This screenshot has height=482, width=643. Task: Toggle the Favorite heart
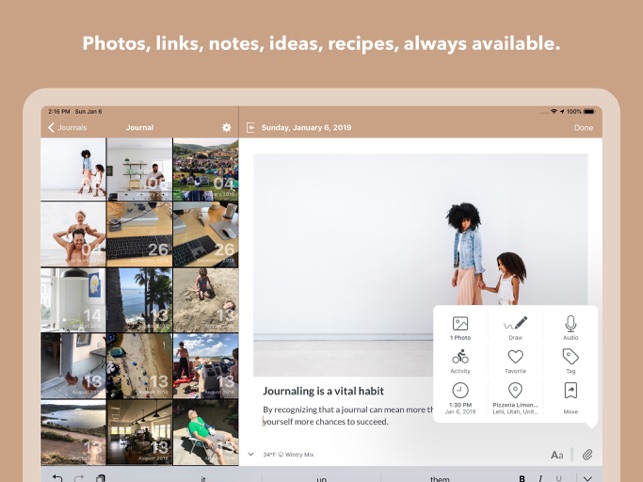click(x=515, y=357)
